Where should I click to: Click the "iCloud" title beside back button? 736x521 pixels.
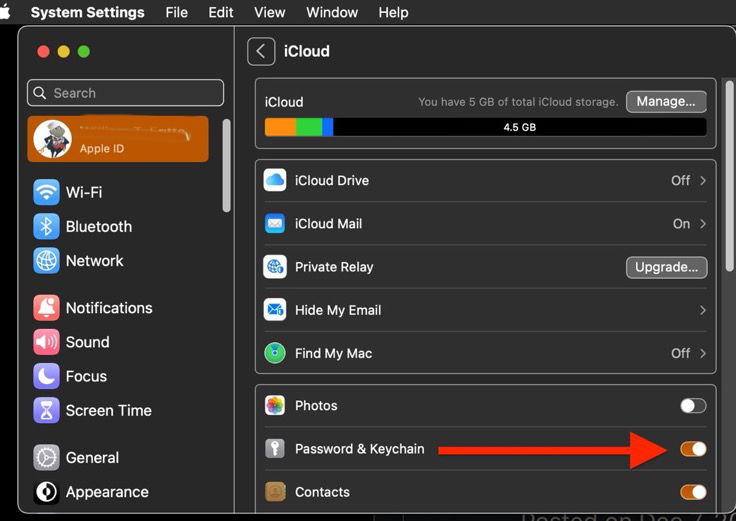click(x=307, y=51)
